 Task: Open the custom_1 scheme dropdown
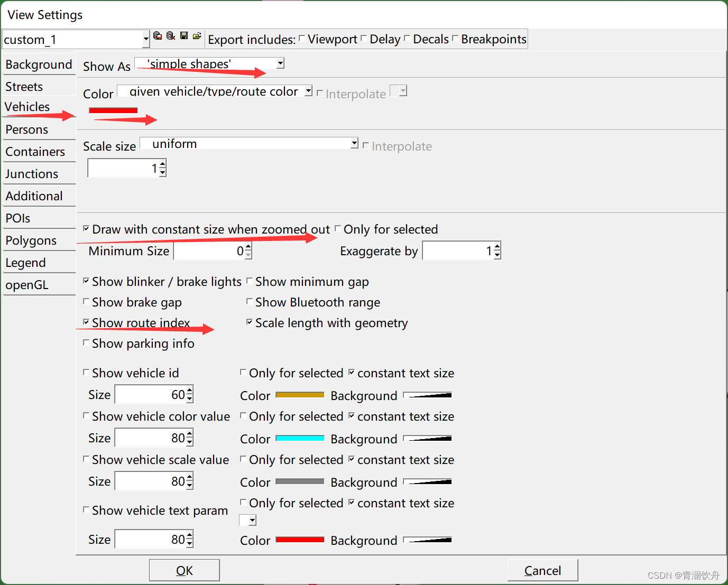point(146,39)
